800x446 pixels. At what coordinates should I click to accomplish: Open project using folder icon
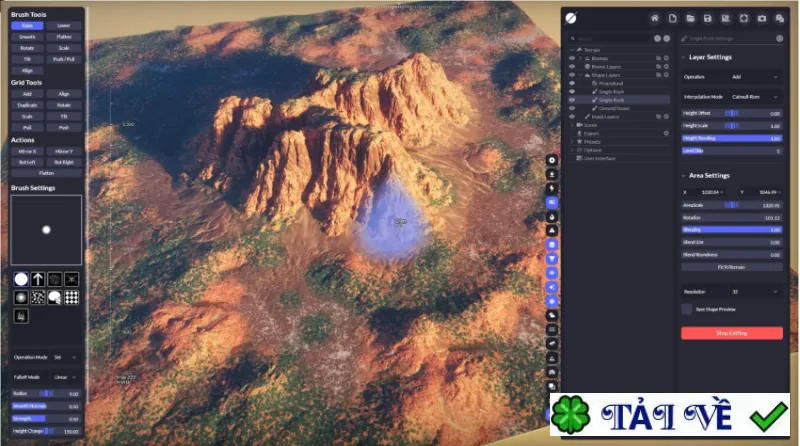pyautogui.click(x=690, y=18)
